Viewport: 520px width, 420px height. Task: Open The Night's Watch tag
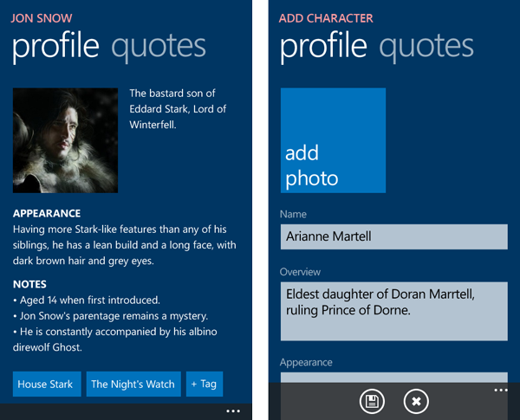[x=133, y=384]
